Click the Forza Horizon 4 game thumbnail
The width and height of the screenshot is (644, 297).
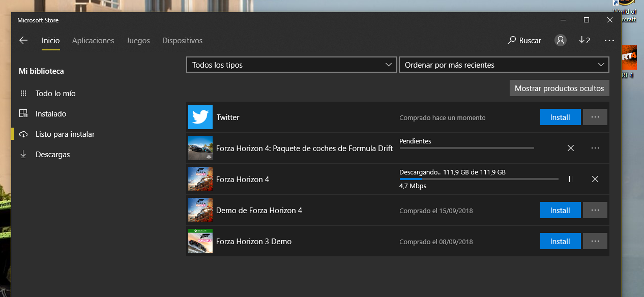click(200, 179)
